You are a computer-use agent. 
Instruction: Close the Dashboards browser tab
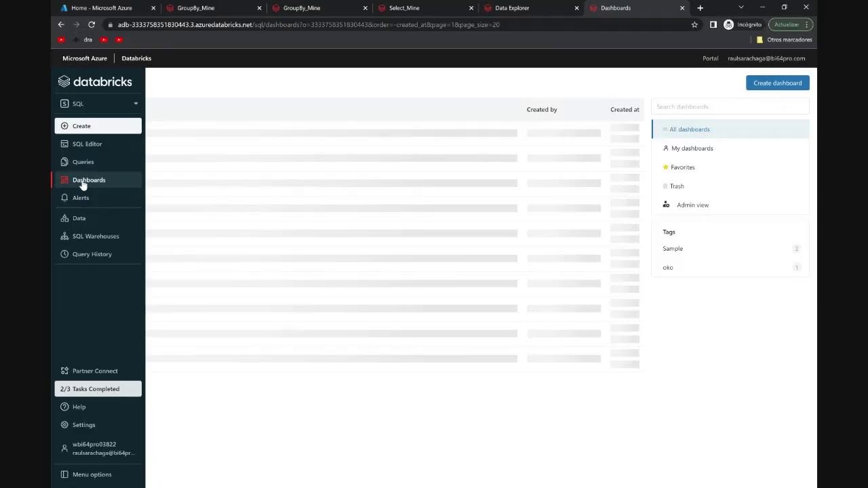(682, 8)
